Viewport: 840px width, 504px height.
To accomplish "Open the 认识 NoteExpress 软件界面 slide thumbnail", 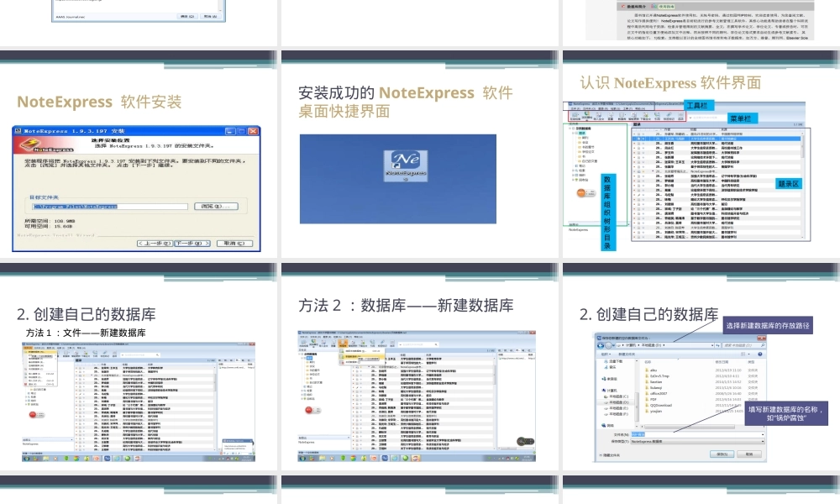I will pos(701,155).
